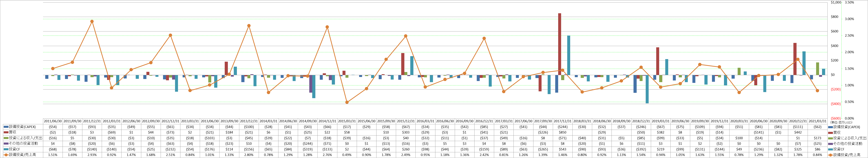
Task: Click the lowest orange marker at 2015/03/31
Action: [x=347, y=102]
